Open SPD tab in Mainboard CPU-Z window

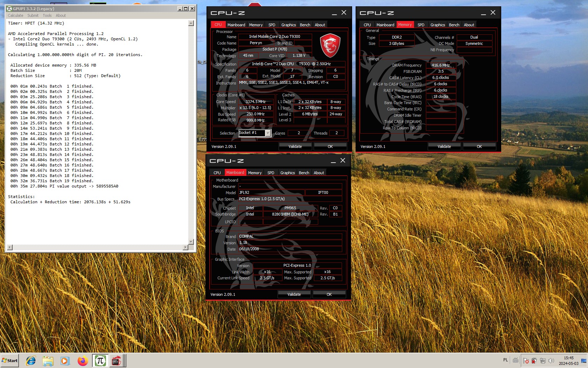(271, 173)
